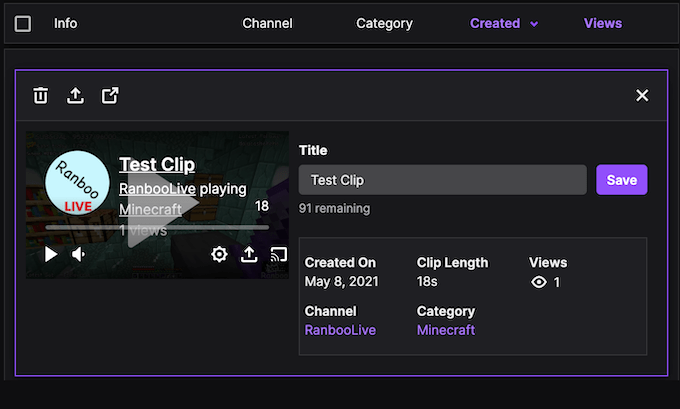Mute the clip player volume
Image resolution: width=680 pixels, height=409 pixels.
pos(79,254)
